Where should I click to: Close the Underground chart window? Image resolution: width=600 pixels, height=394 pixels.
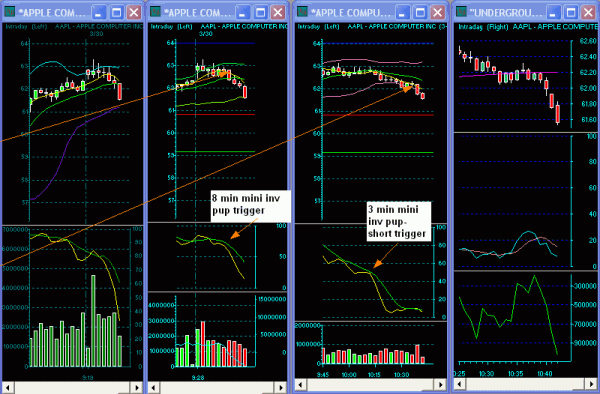(x=589, y=13)
